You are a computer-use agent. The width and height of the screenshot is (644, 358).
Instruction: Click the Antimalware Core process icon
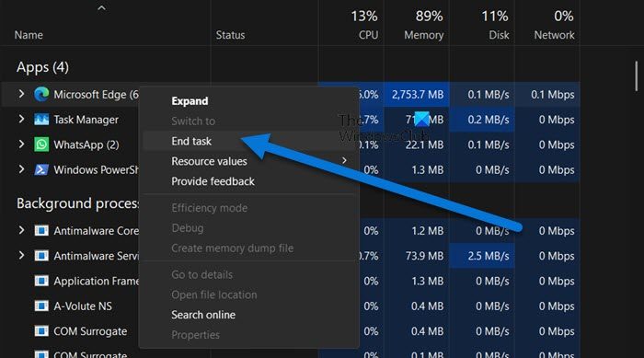click(41, 231)
